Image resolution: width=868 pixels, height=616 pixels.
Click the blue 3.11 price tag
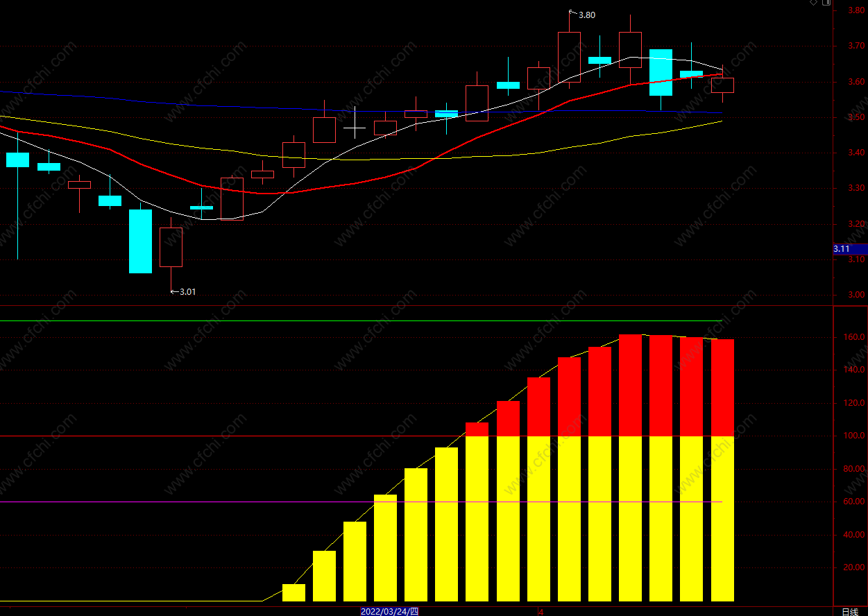tap(850, 249)
